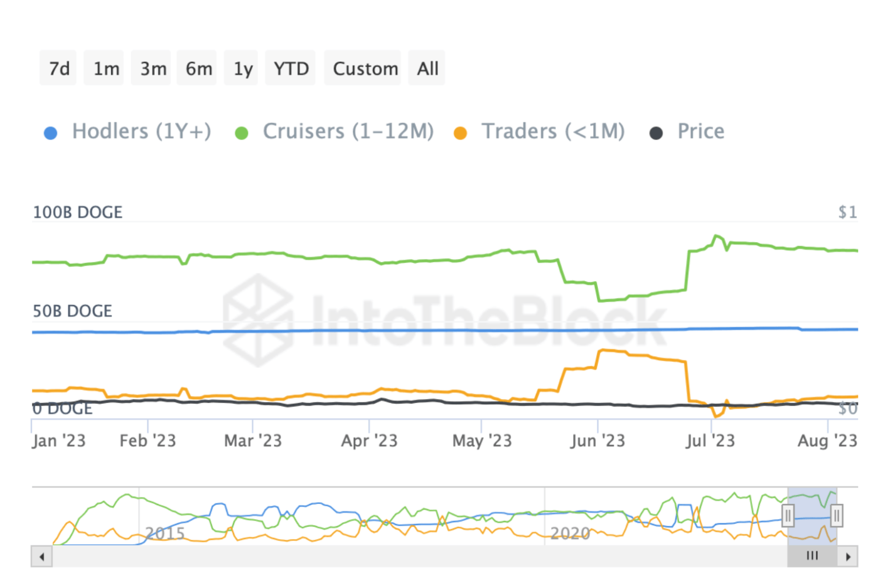This screenshot has width=885, height=588.
Task: Click the black Price legend dot
Action: (656, 134)
